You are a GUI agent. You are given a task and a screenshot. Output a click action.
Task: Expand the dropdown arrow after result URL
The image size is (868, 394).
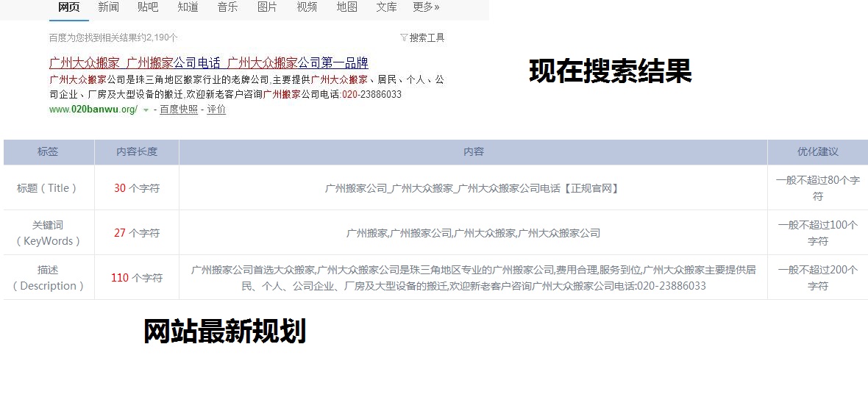pos(146,110)
